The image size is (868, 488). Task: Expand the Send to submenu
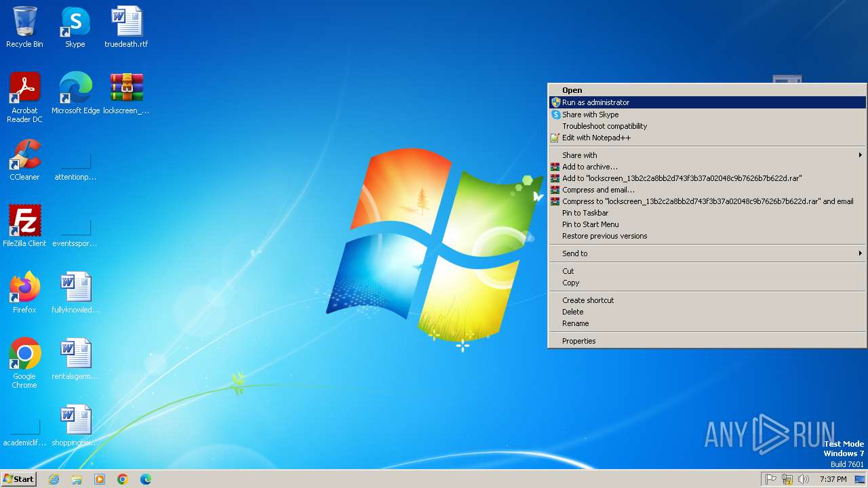pos(707,253)
